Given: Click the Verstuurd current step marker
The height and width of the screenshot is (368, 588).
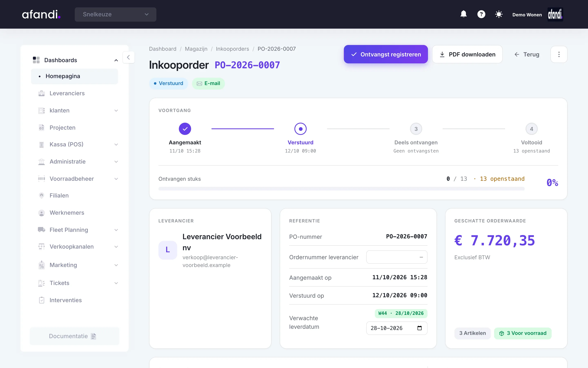Looking at the screenshot, I should (300, 129).
